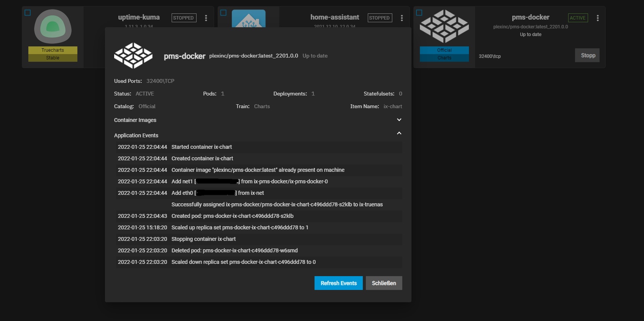Click the pms-docker logo in the dialog
The height and width of the screenshot is (321, 644).
133,56
